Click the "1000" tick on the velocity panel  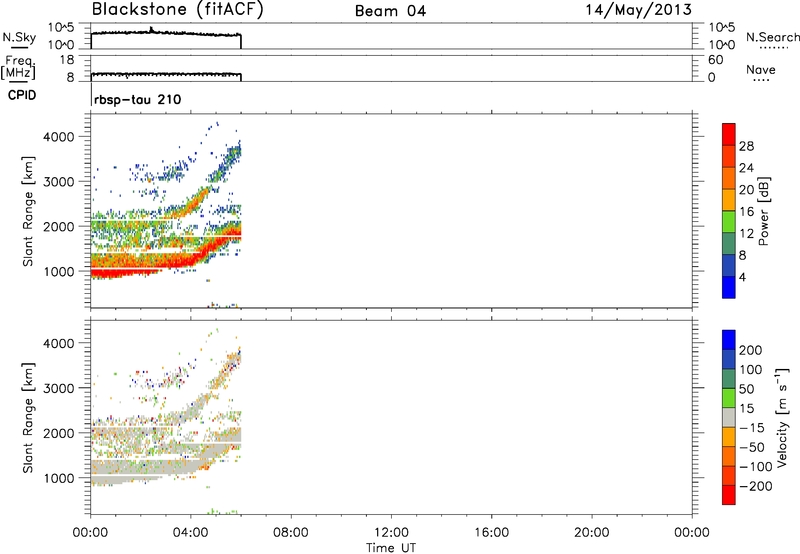[x=58, y=478]
